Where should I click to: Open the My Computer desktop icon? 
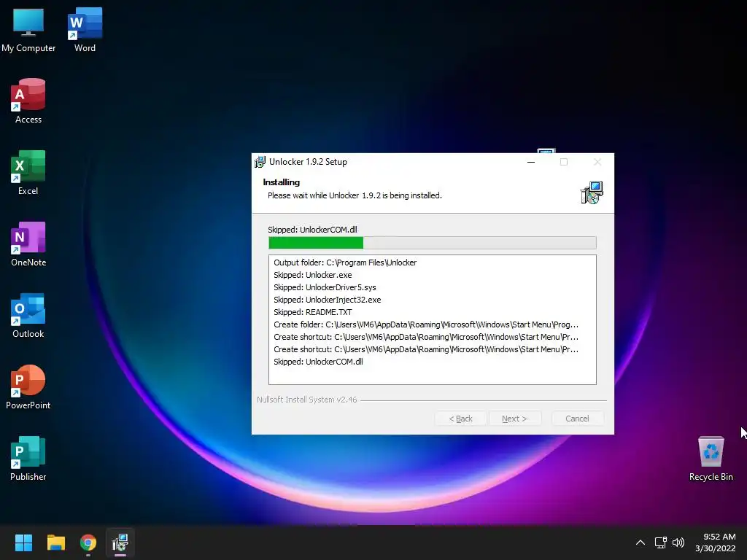point(28,29)
